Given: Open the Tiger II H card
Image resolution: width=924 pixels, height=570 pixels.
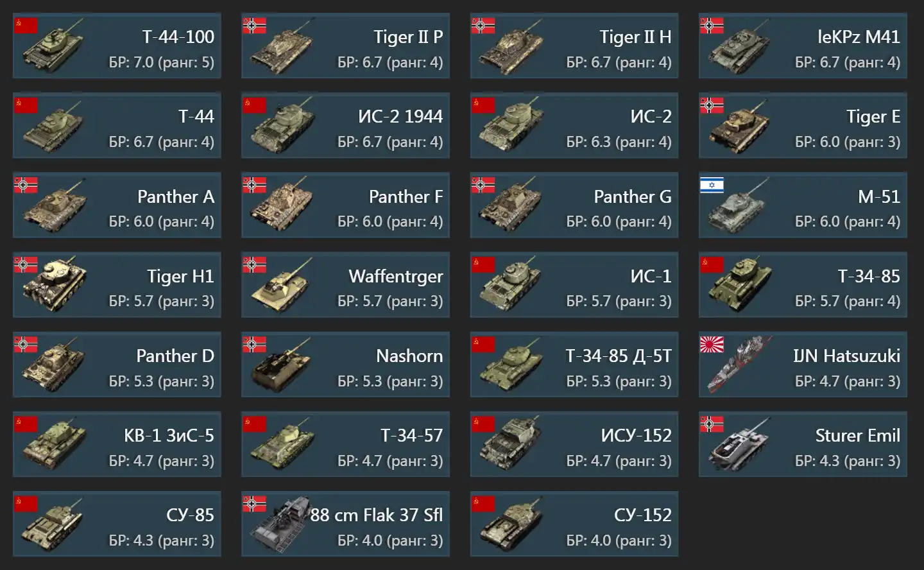Looking at the screenshot, I should 574,46.
